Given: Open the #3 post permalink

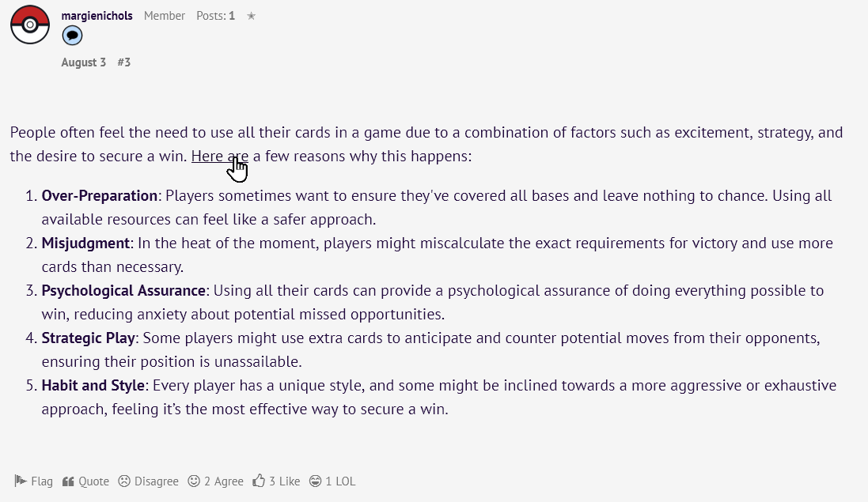Looking at the screenshot, I should pyautogui.click(x=124, y=62).
